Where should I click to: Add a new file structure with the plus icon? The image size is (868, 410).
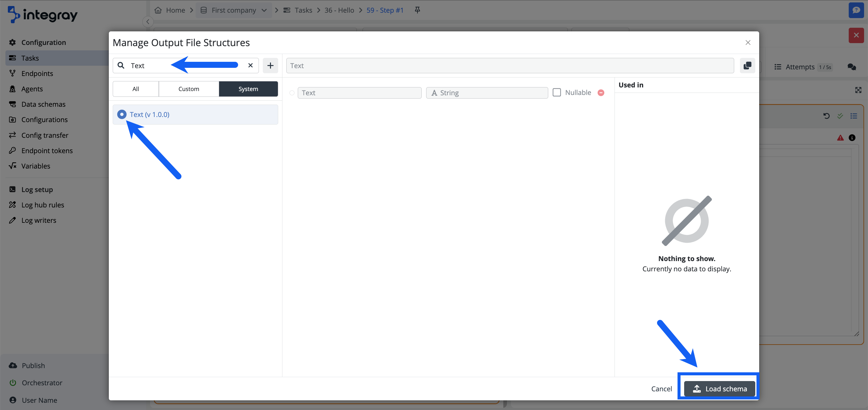[x=270, y=65]
